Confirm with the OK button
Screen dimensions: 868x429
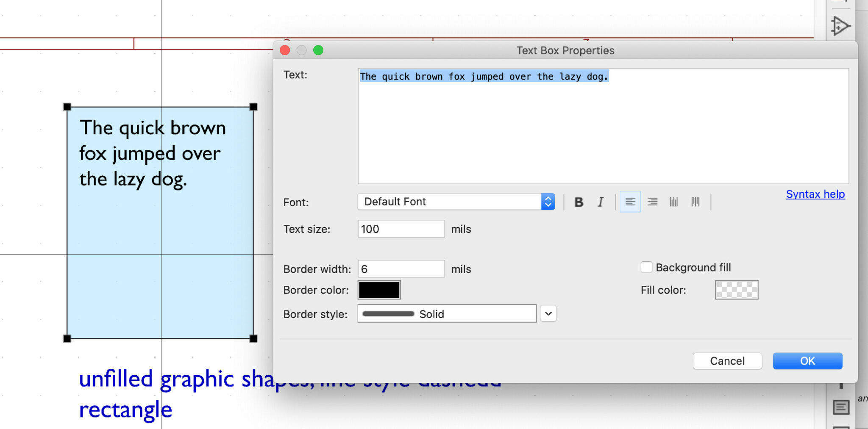(807, 361)
